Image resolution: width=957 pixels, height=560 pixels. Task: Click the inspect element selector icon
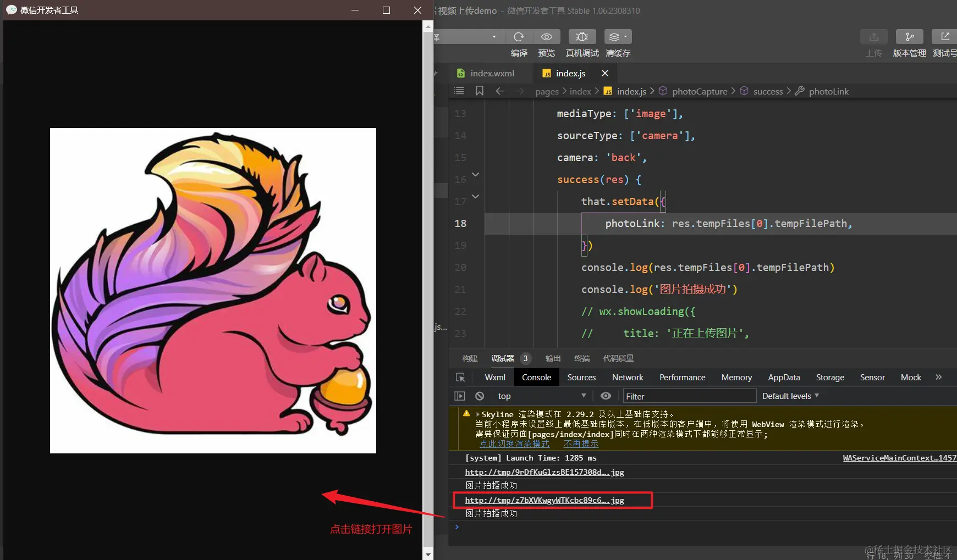[460, 378]
